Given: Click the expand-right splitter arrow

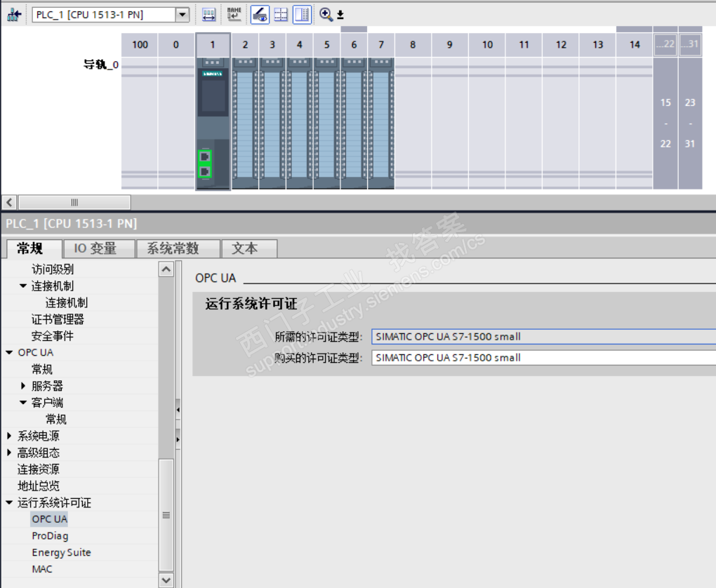Looking at the screenshot, I should tap(178, 440).
